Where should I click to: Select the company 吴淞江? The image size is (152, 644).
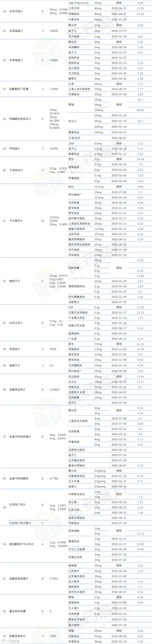72,487
